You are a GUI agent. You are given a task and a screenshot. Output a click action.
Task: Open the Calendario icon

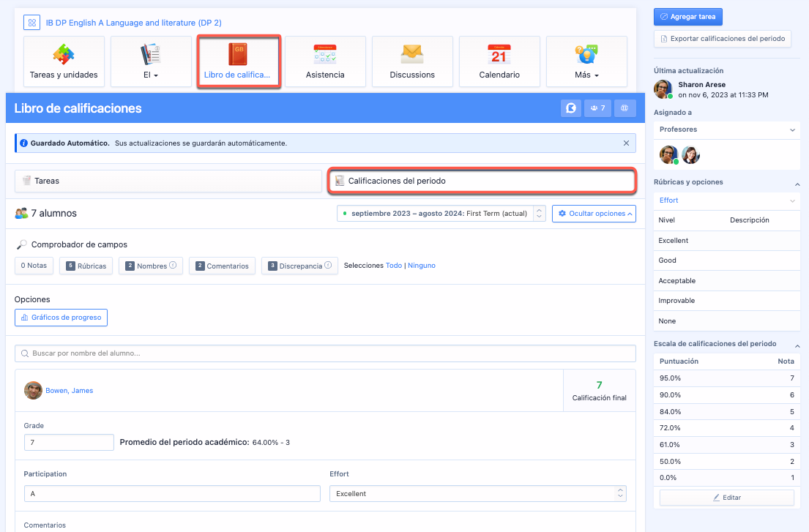pos(499,55)
